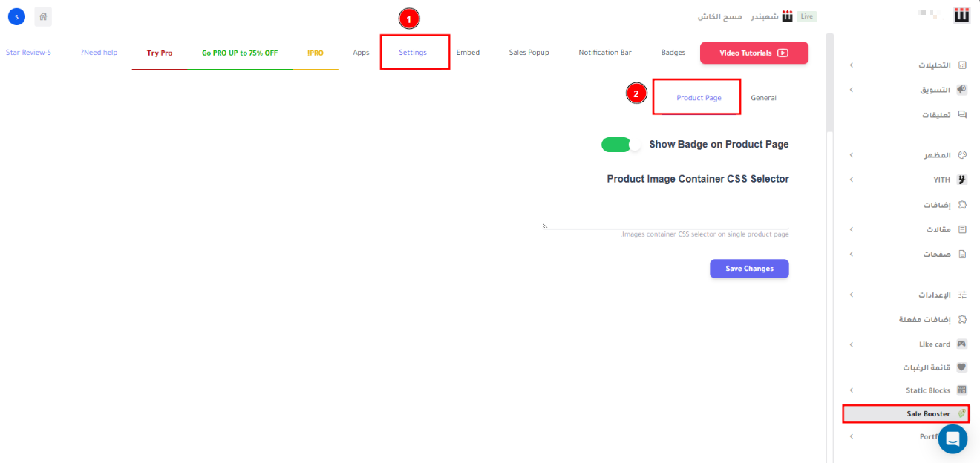
Task: Click the wishlist heart icon
Action: tap(962, 367)
